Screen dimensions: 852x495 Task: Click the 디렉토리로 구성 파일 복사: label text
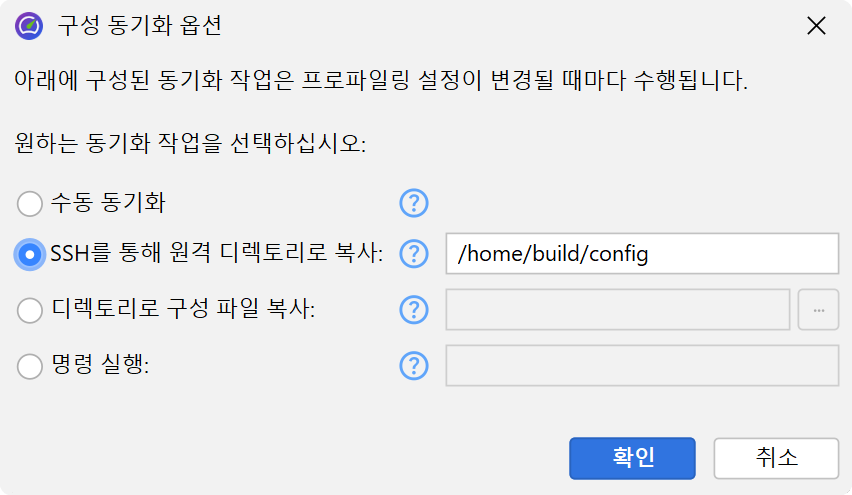(x=183, y=310)
